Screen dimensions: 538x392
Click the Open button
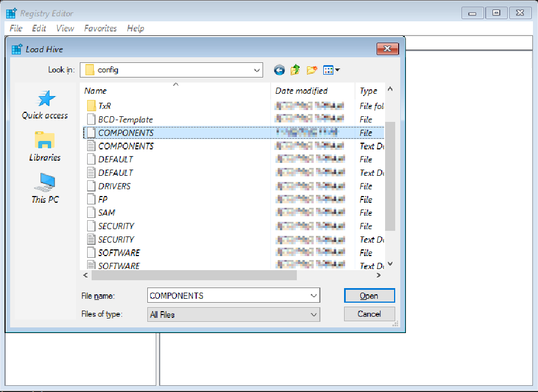point(369,295)
